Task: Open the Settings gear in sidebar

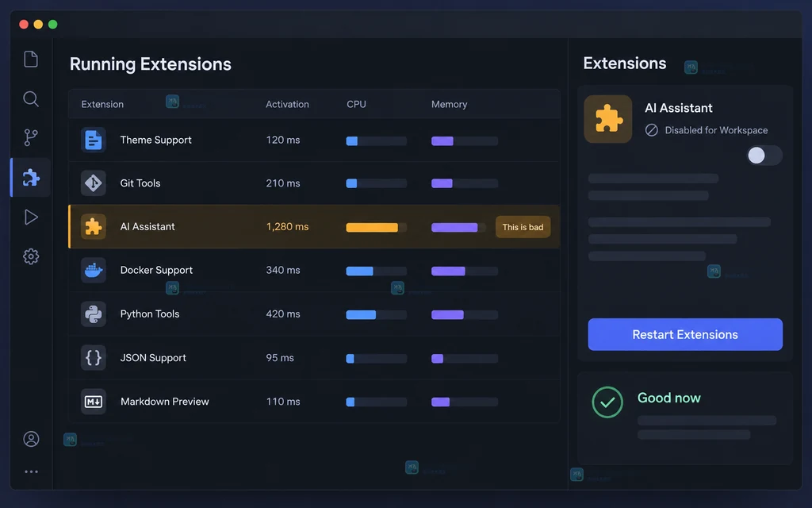Action: (31, 256)
